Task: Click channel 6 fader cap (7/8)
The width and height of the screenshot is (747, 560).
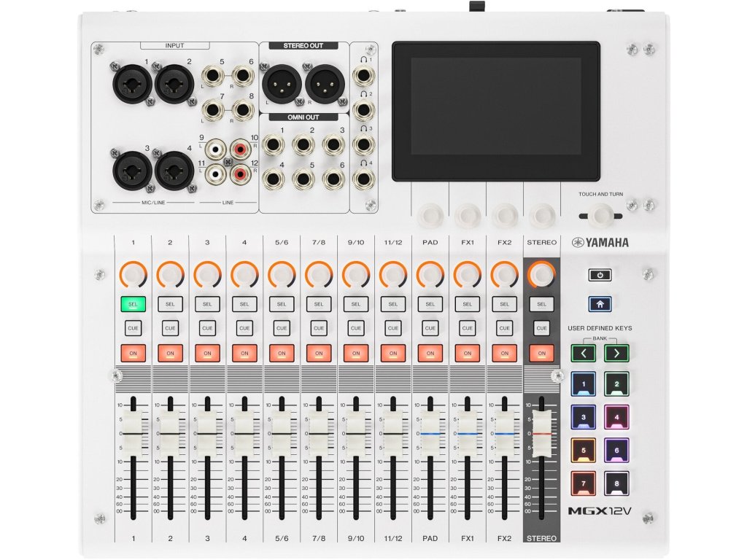Action: click(x=319, y=433)
